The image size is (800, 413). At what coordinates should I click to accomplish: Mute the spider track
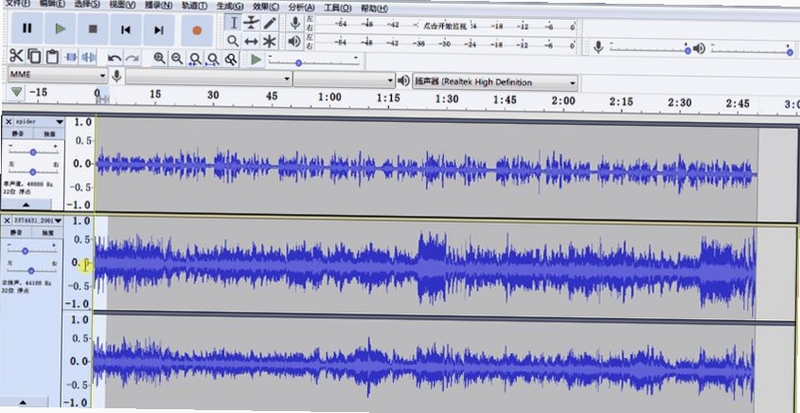pos(18,134)
